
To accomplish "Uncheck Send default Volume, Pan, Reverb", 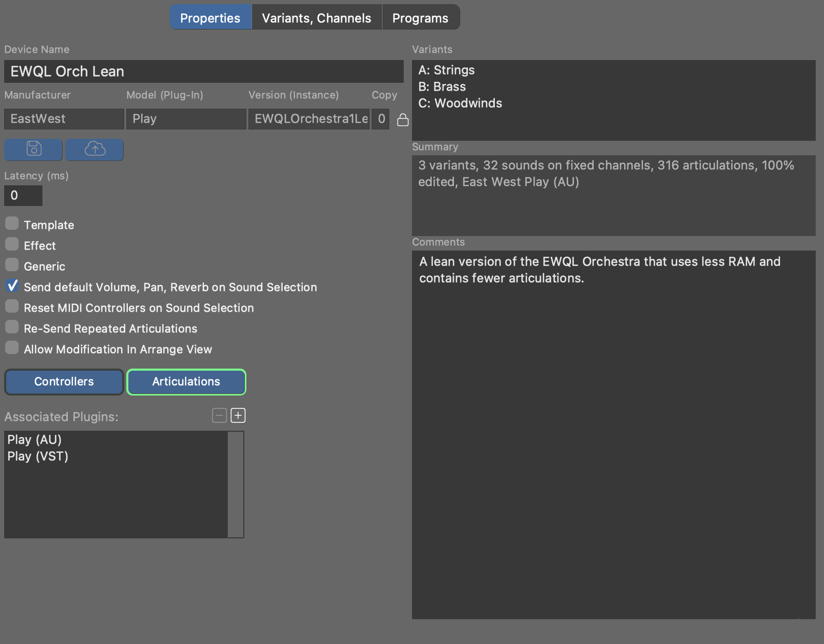I will (12, 286).
